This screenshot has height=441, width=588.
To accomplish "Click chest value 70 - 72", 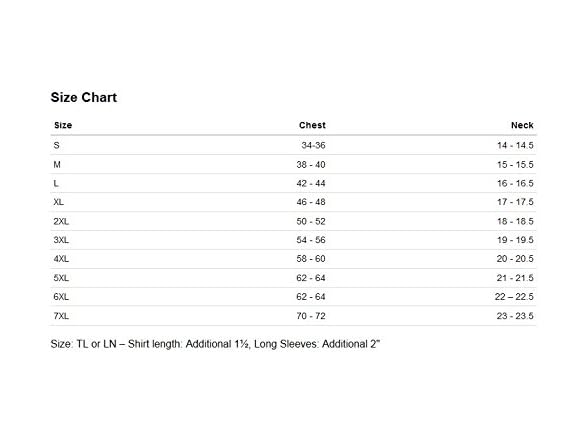I will [x=311, y=316].
